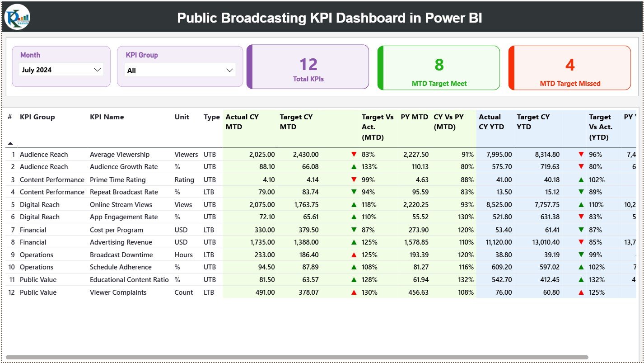Click red down arrow in Average Viewership MTD
Screen dimensions: 644x363
[354, 155]
